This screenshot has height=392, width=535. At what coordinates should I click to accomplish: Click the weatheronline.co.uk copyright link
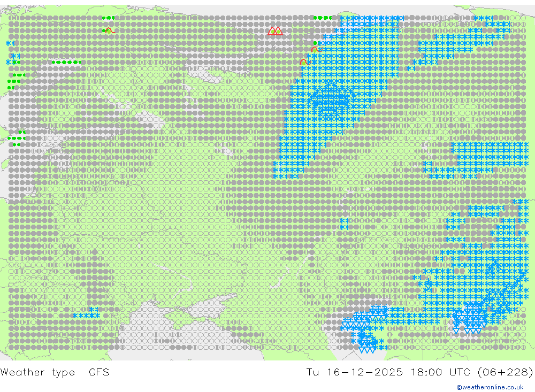click(490, 387)
